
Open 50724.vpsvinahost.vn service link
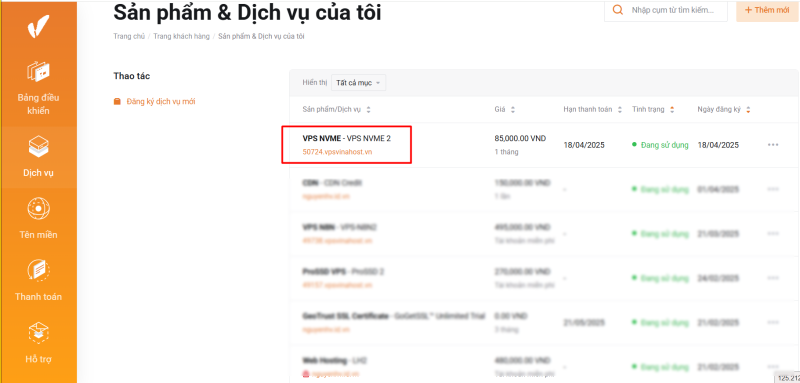click(x=337, y=152)
